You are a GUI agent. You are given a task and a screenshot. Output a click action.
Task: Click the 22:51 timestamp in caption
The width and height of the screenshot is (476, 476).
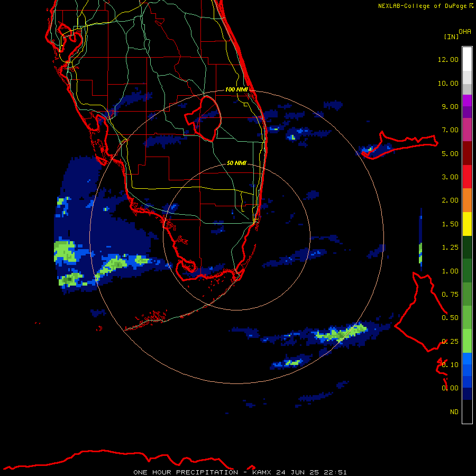[x=335, y=472]
